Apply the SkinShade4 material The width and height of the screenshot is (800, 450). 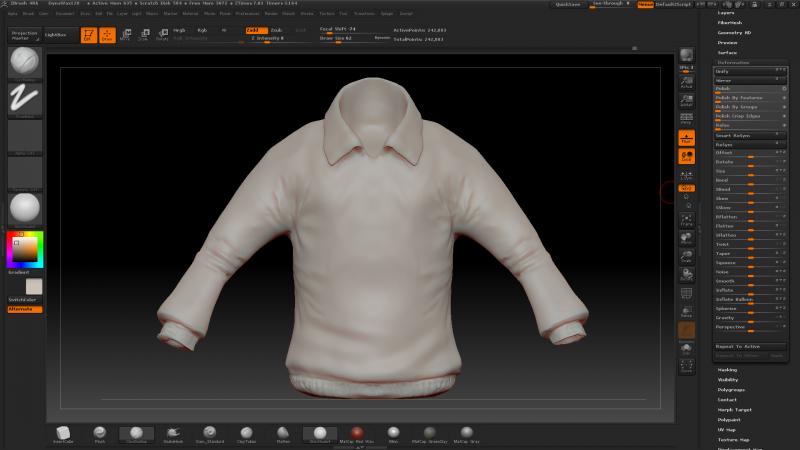(x=320, y=435)
